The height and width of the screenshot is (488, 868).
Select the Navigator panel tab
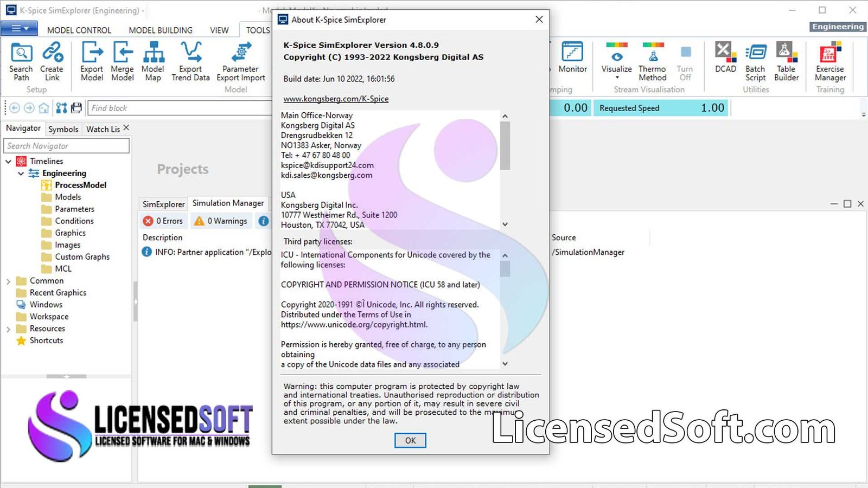point(23,129)
